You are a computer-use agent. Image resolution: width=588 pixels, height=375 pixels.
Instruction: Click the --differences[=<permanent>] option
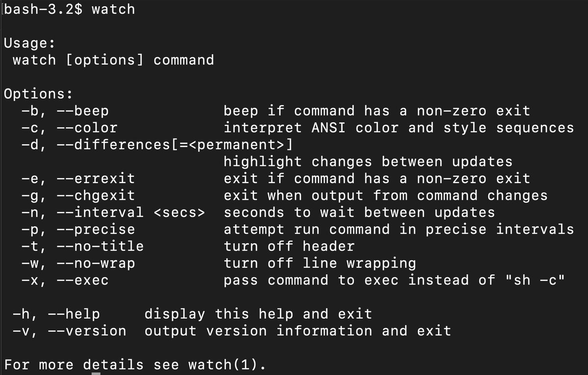coord(174,144)
